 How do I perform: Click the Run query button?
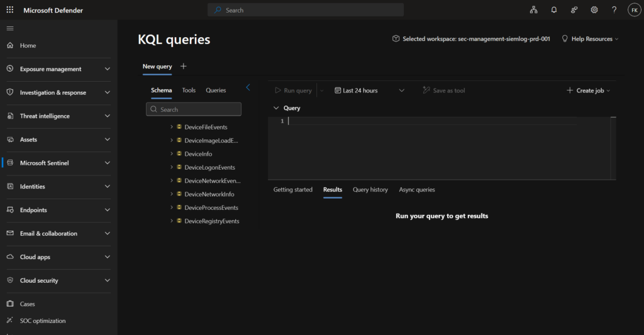point(293,91)
